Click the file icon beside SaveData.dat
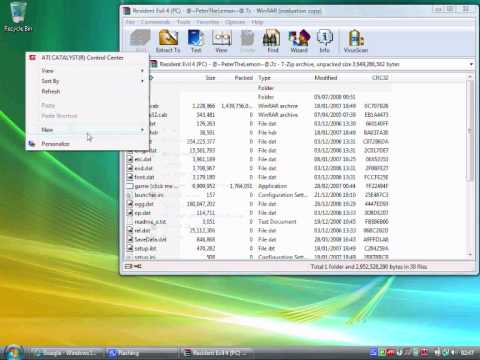This screenshot has height=360, width=480. coord(130,240)
